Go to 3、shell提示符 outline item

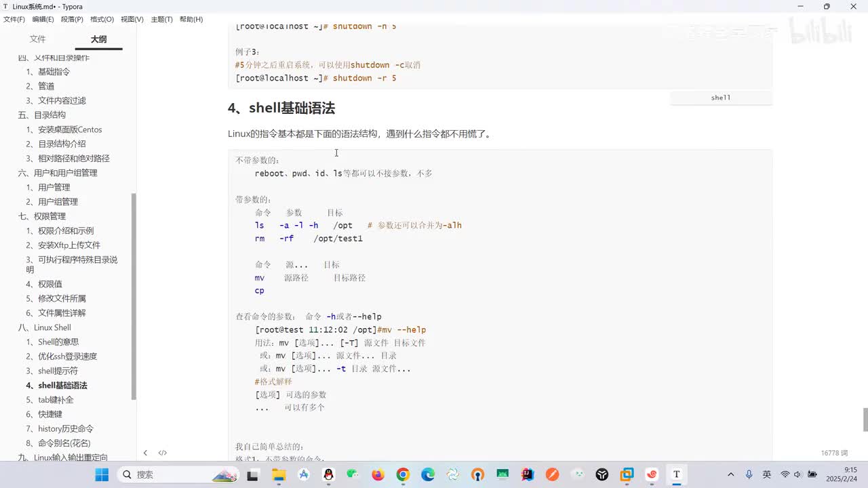click(52, 371)
